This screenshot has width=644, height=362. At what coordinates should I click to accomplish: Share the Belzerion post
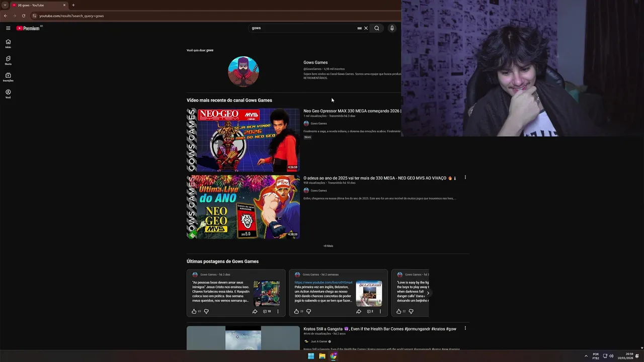point(359,311)
